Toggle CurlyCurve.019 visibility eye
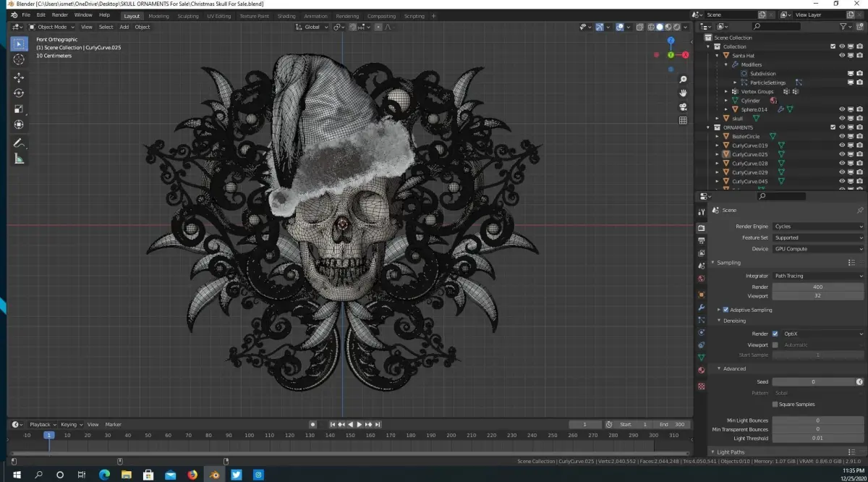Image resolution: width=868 pixels, height=482 pixels. pos(842,145)
